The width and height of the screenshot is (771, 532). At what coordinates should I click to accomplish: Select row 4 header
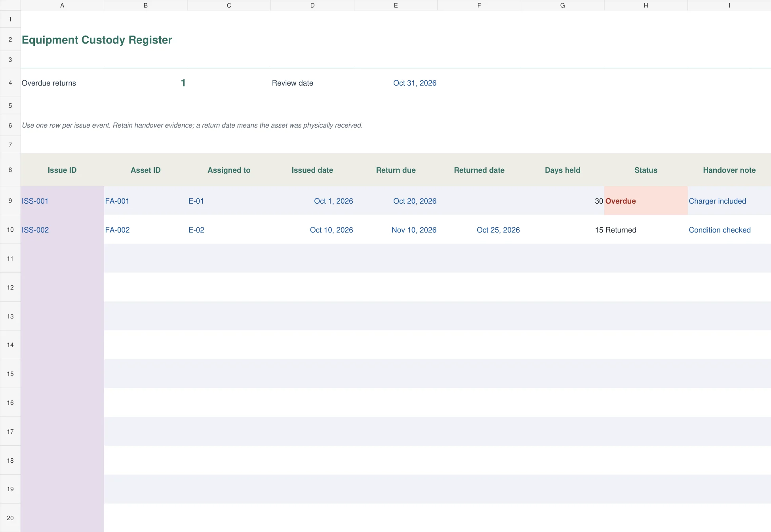pyautogui.click(x=10, y=83)
